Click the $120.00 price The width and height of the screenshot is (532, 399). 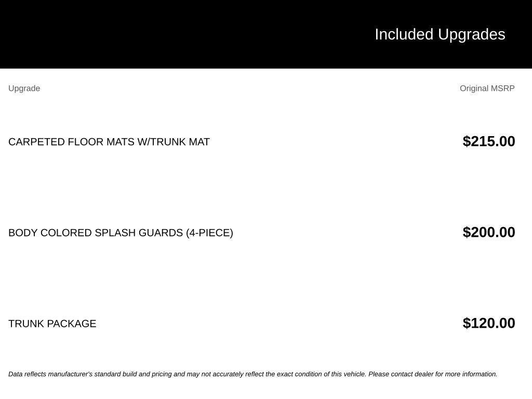[x=489, y=323]
